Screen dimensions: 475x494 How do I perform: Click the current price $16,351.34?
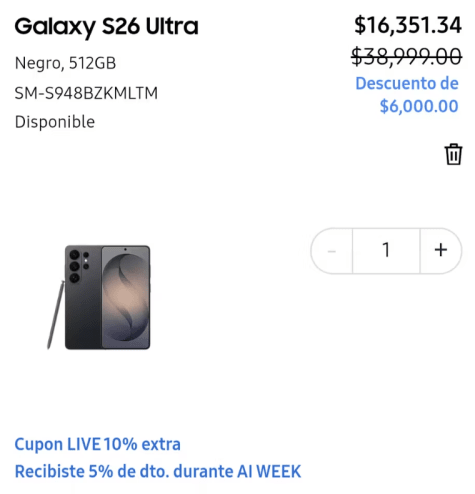point(408,25)
